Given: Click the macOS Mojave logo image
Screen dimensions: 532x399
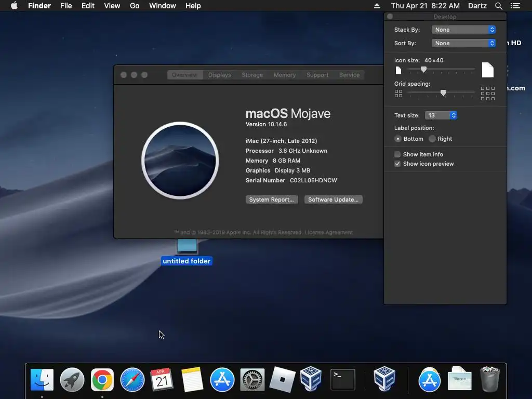Looking at the screenshot, I should 180,161.
